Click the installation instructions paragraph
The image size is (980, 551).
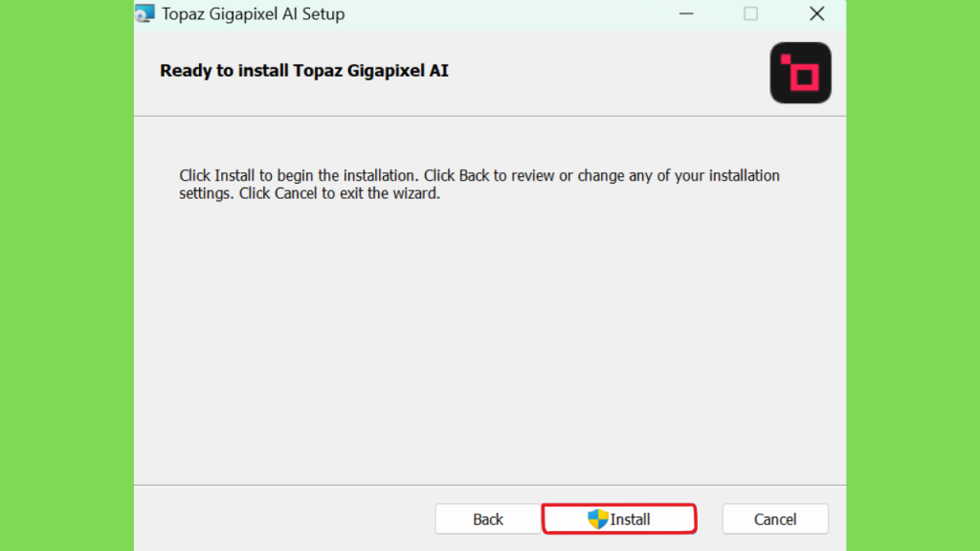click(479, 185)
